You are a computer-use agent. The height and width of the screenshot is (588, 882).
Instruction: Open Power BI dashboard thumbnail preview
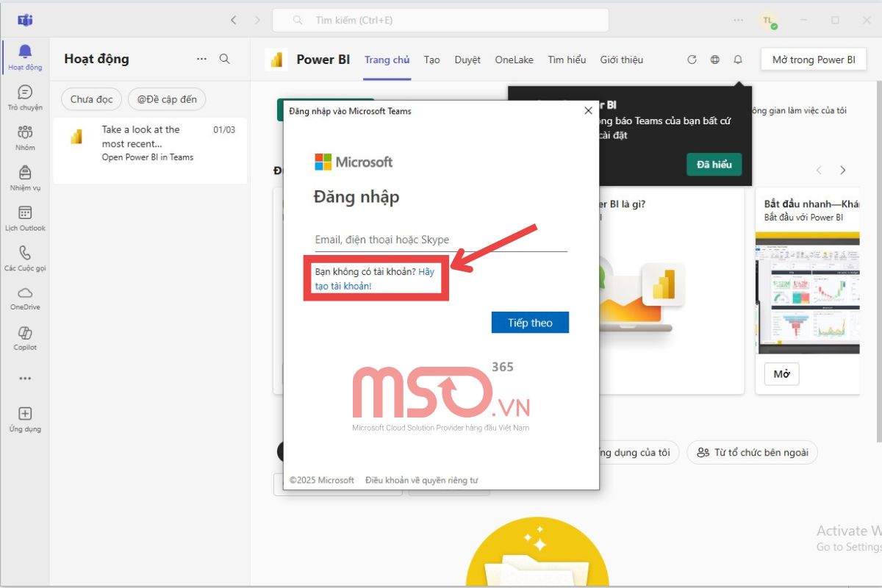point(808,293)
